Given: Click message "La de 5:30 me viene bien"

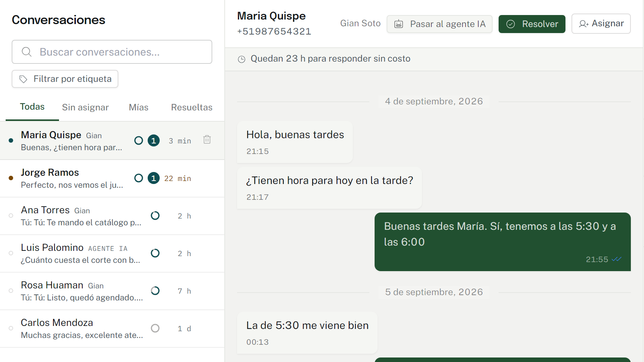Looking at the screenshot, I should pos(307,333).
